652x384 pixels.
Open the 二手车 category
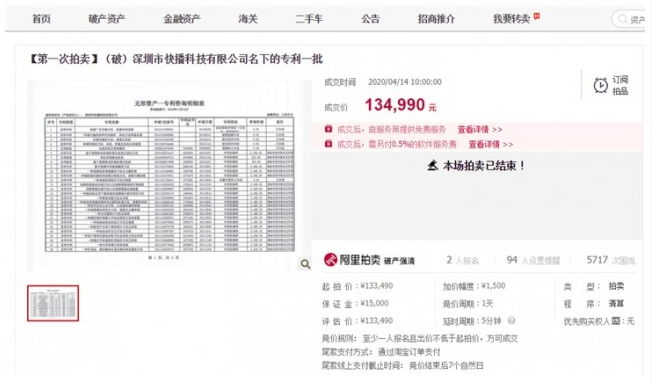click(309, 19)
